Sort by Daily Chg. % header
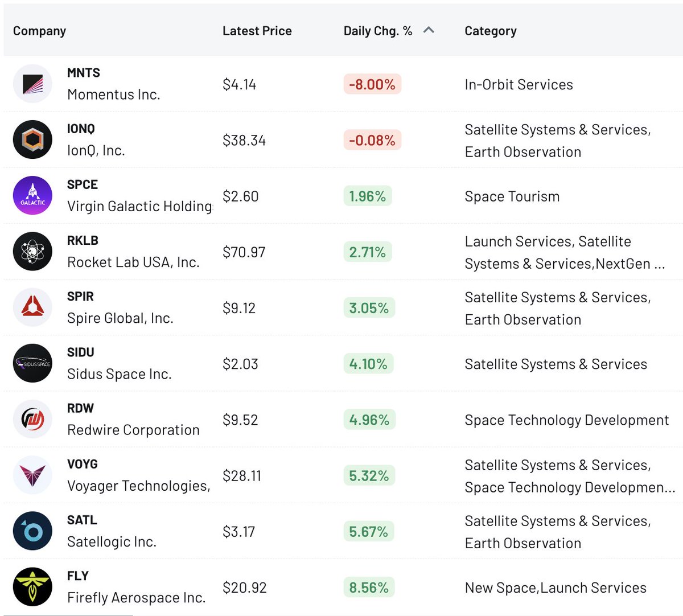 pos(378,31)
